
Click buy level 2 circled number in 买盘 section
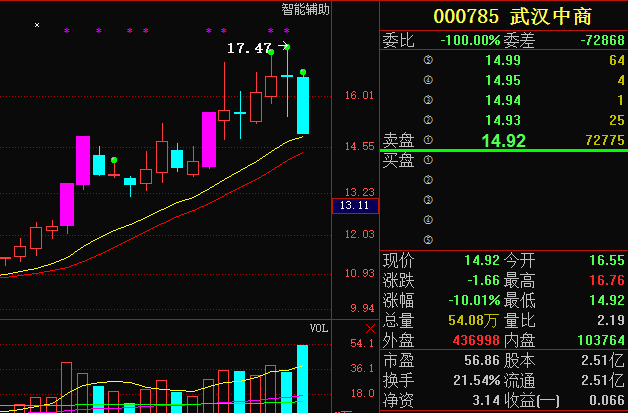point(428,180)
